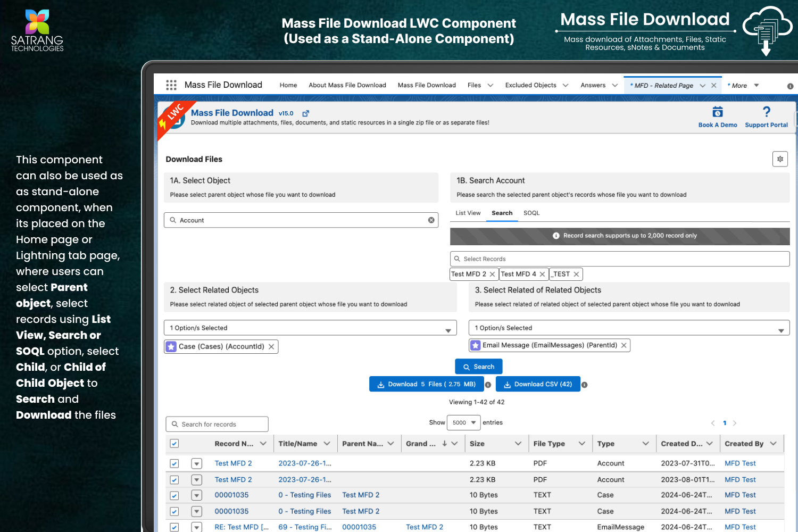Switch to the SOQL tab
798x532 pixels.
(531, 213)
